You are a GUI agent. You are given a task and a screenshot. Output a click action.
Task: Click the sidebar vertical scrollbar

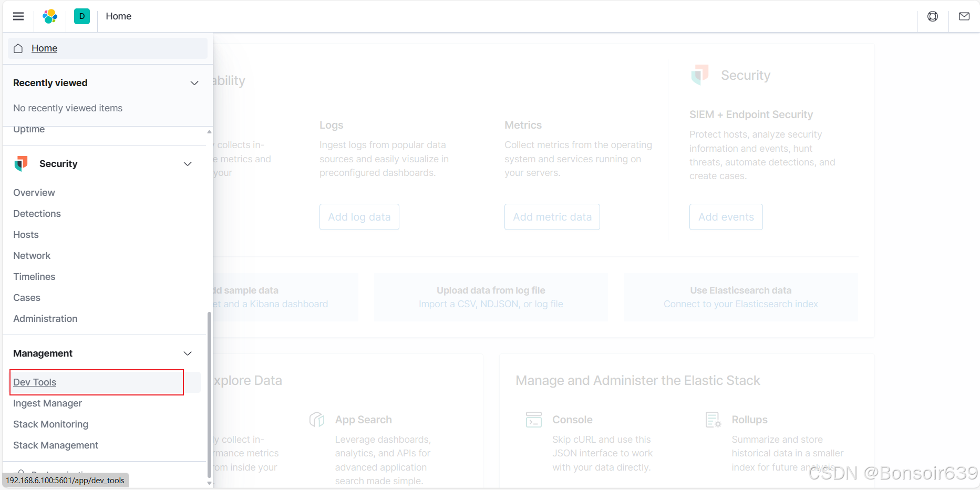click(x=209, y=394)
